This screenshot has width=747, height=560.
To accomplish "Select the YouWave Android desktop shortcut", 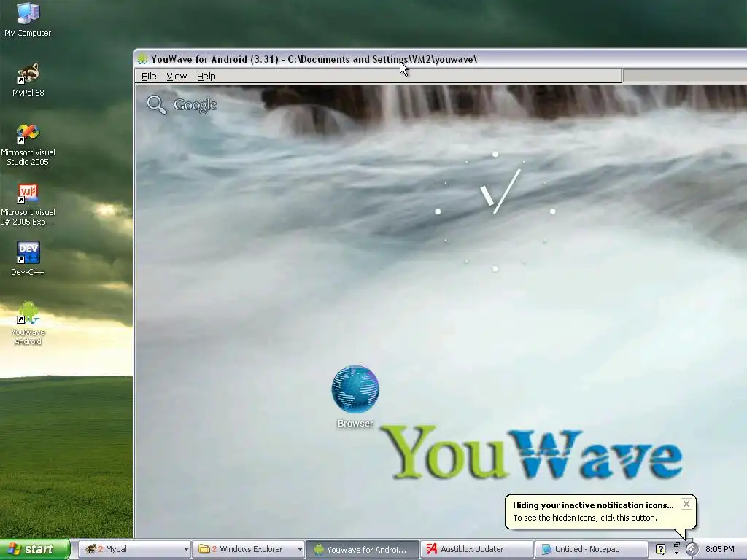I will click(28, 323).
